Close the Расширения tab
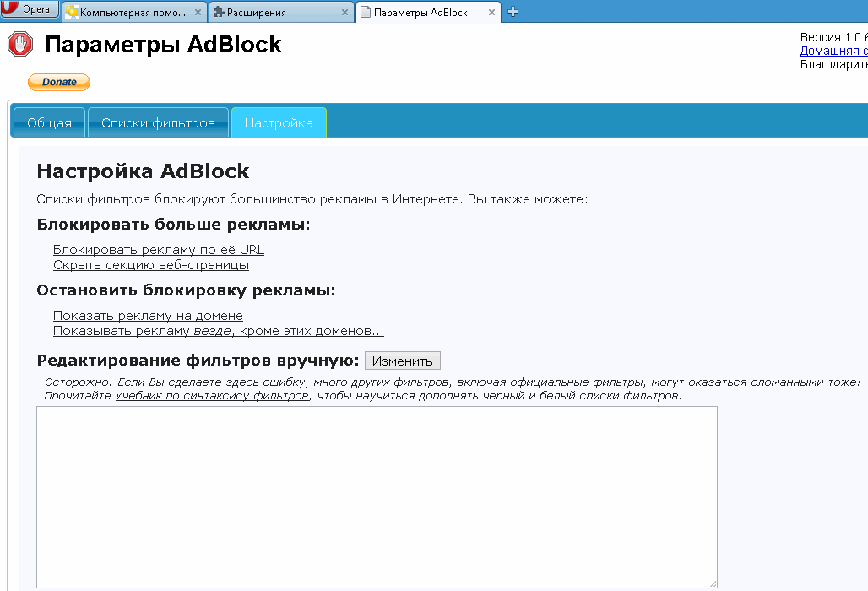The height and width of the screenshot is (591, 868). 344,13
